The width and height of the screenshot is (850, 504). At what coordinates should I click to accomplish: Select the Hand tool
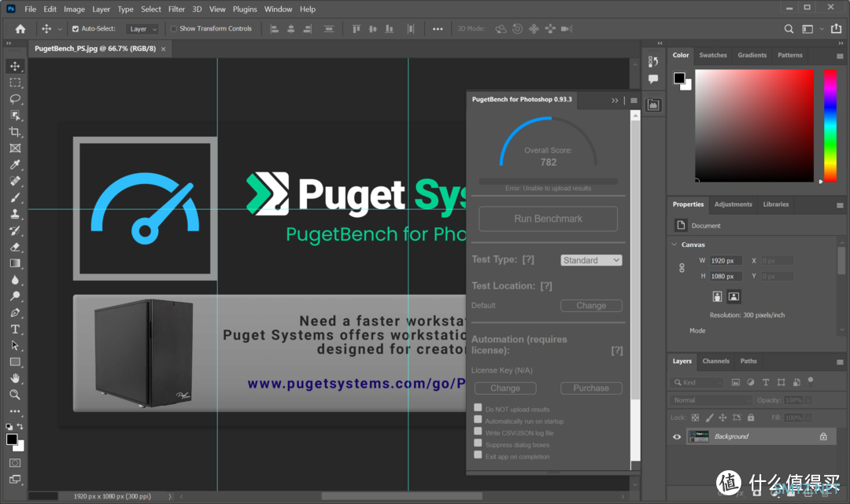tap(15, 378)
